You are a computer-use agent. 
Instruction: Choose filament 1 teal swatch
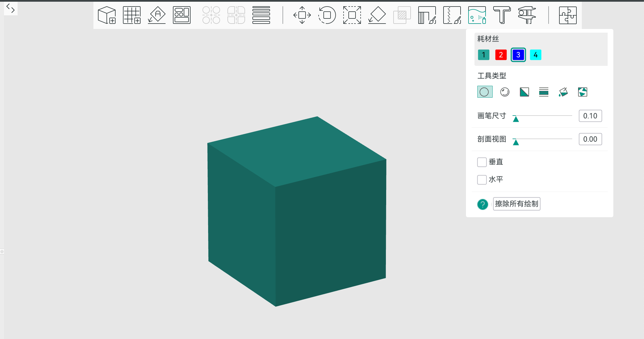pos(484,55)
